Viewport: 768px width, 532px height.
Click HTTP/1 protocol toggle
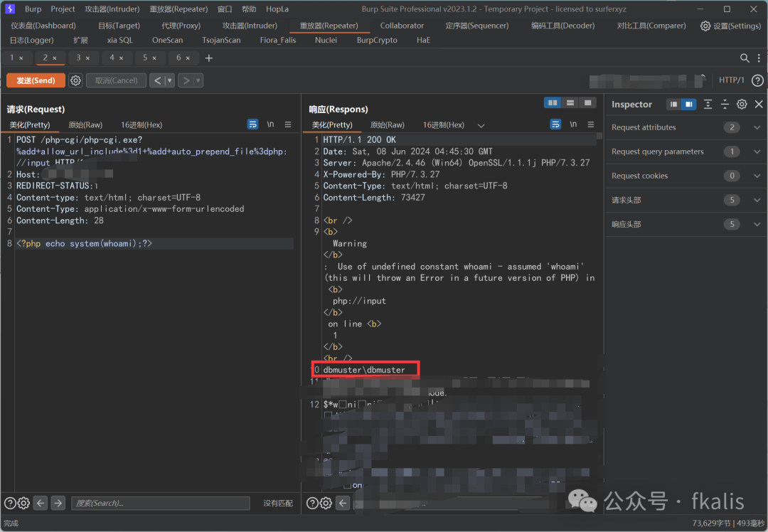(731, 80)
